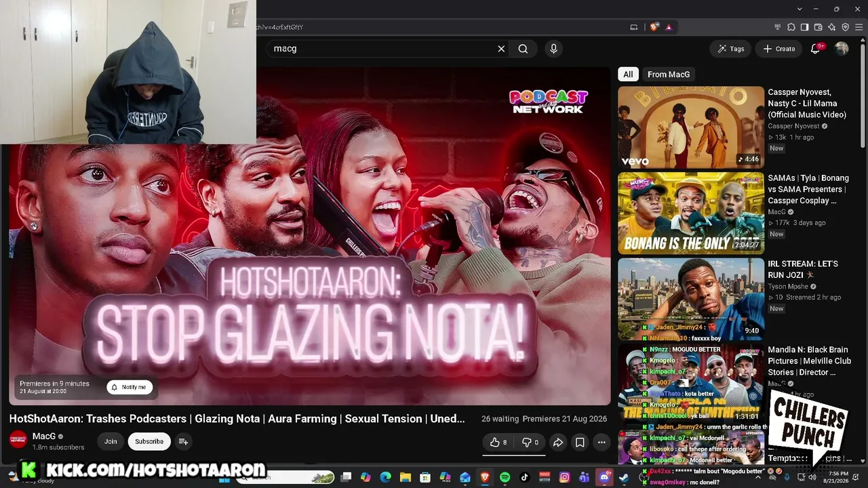
Task: Expand the tab search chevron in the title bar
Action: coord(800,9)
